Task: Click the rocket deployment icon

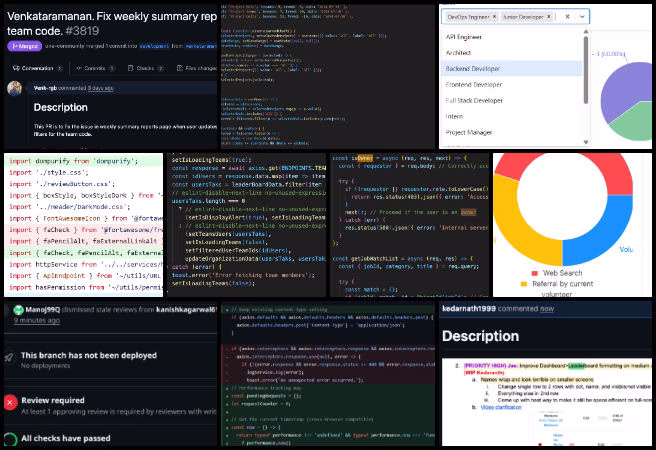Action: click(9, 357)
